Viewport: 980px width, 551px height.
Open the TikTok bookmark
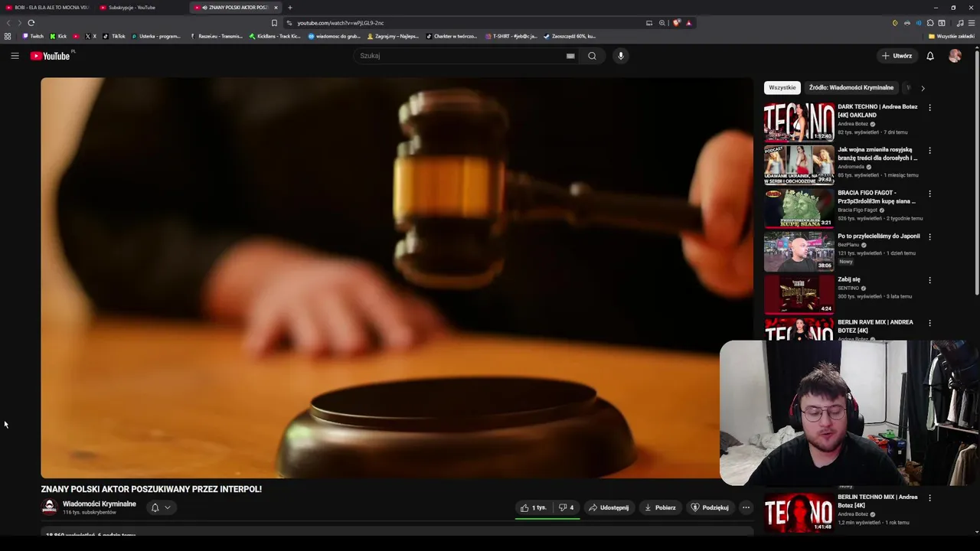click(114, 36)
